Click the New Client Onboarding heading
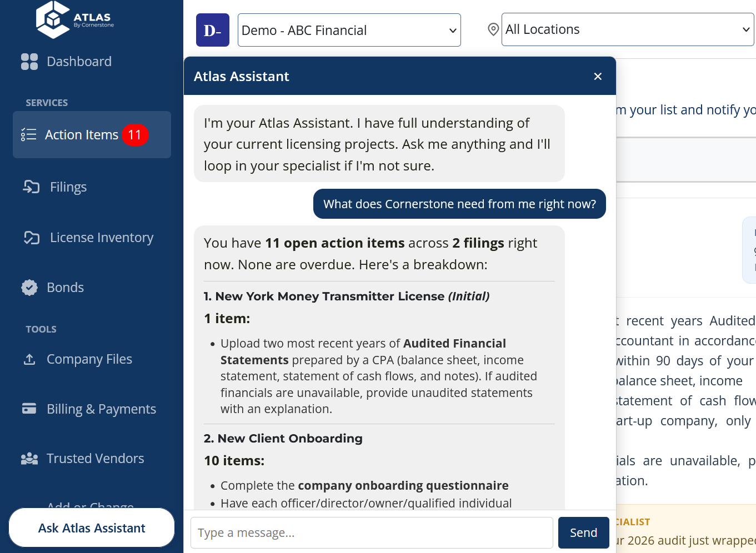 [283, 439]
